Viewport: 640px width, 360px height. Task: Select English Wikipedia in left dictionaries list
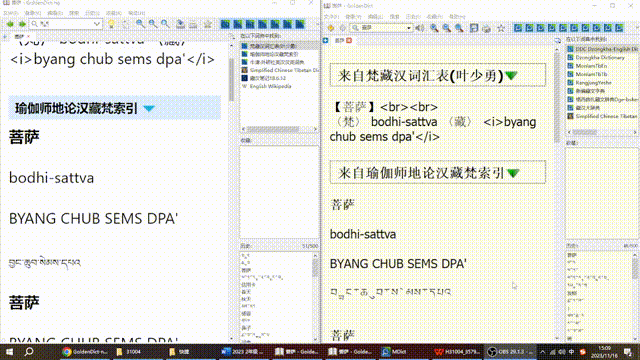tap(280, 86)
